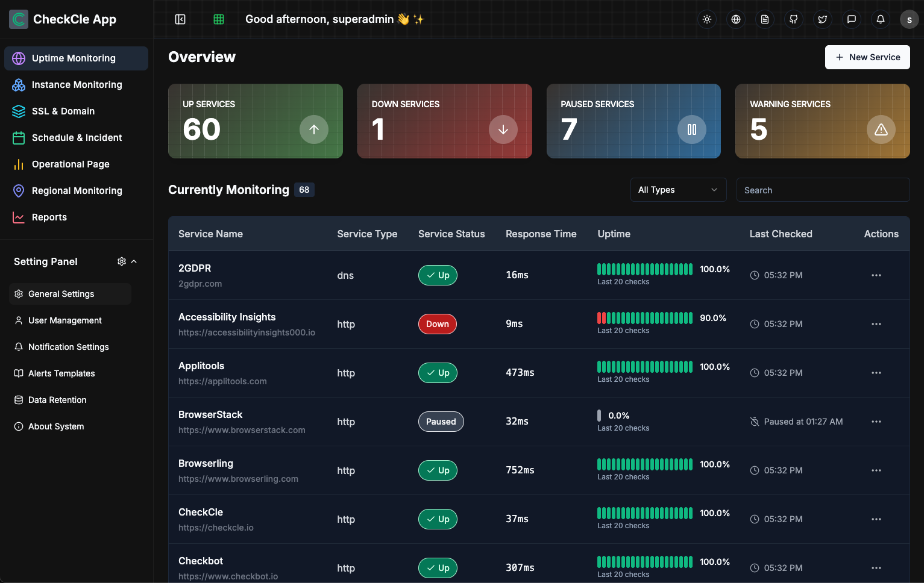Viewport: 924px width, 583px height.
Task: Open notifications via the bell icon
Action: pos(881,19)
